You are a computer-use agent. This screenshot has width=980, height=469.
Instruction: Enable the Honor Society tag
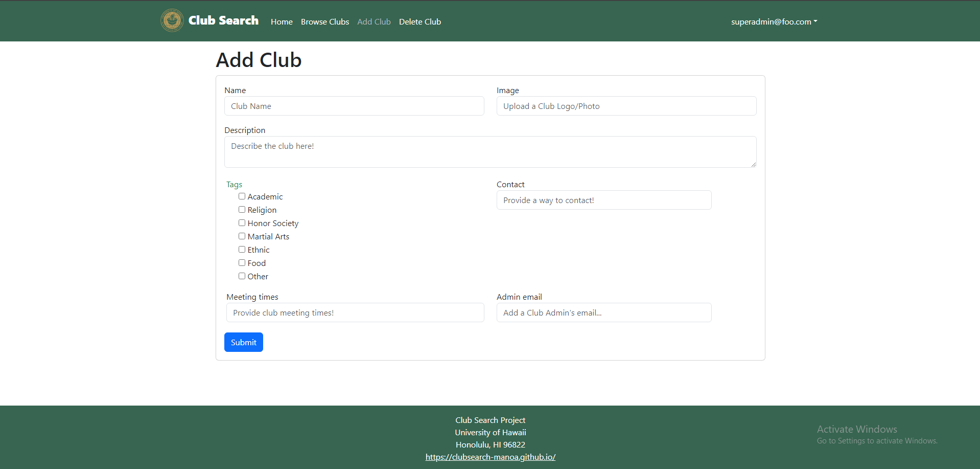pyautogui.click(x=242, y=223)
